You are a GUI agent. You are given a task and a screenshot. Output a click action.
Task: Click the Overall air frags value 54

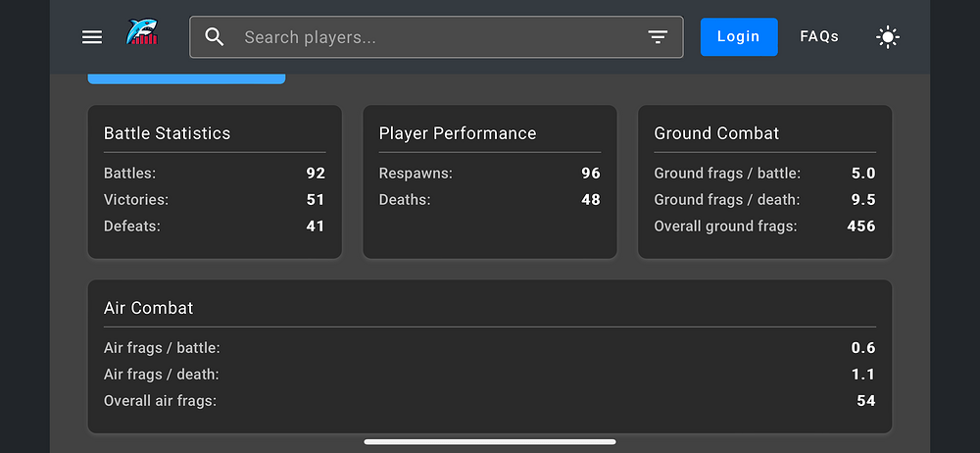pos(865,401)
